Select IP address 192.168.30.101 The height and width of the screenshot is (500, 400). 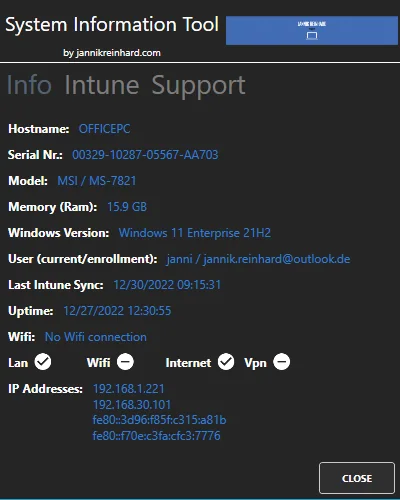point(132,405)
